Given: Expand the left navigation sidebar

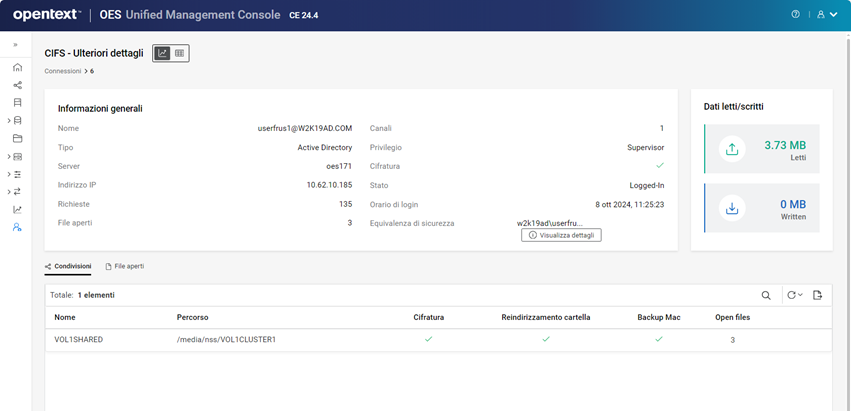Looking at the screenshot, I should point(15,45).
